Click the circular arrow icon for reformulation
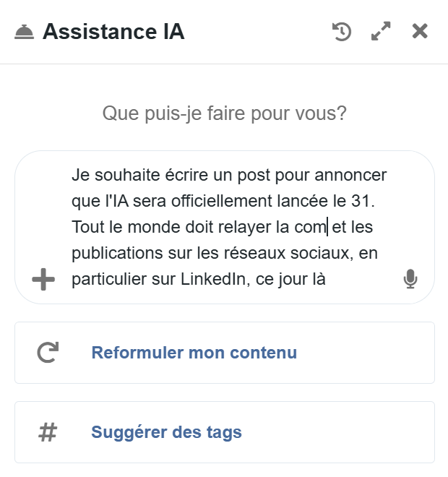This screenshot has width=448, height=477. coord(48,353)
